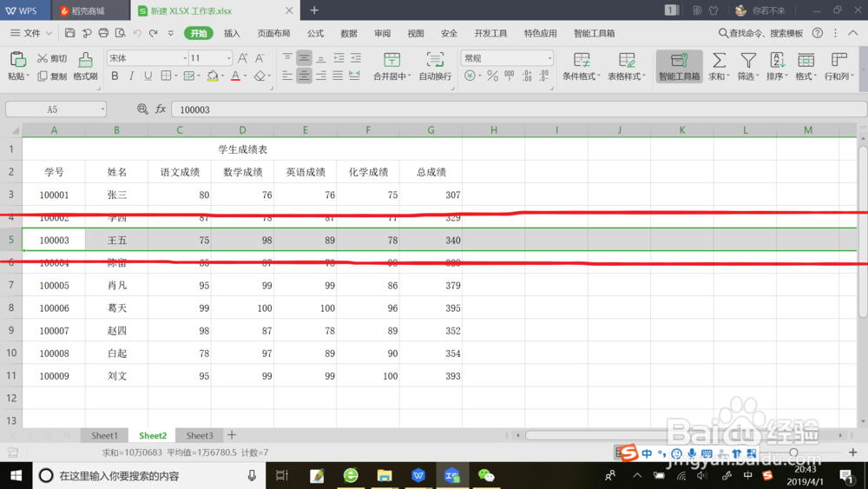This screenshot has width=868, height=489.
Task: Toggle Underline formatting
Action: point(148,76)
